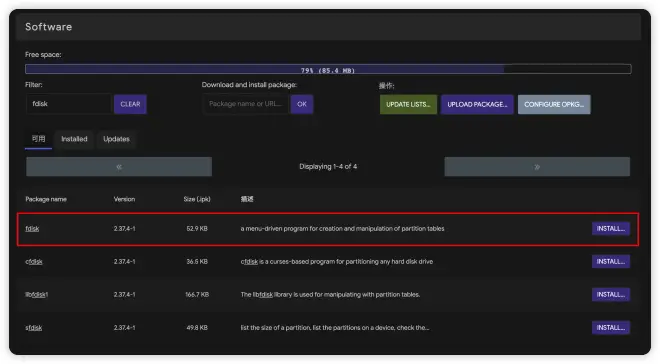Install the fdisk package
Image resolution: width=660 pixels, height=364 pixels.
[611, 228]
